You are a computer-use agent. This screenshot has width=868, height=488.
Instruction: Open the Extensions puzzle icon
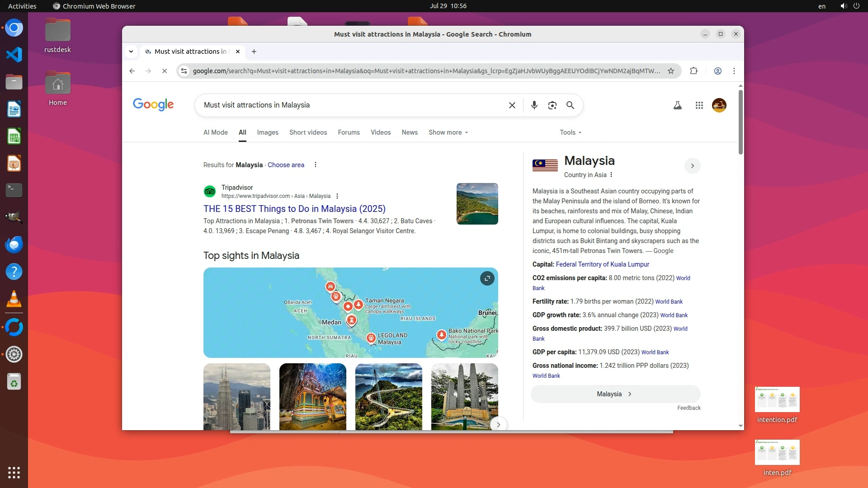[x=693, y=71]
